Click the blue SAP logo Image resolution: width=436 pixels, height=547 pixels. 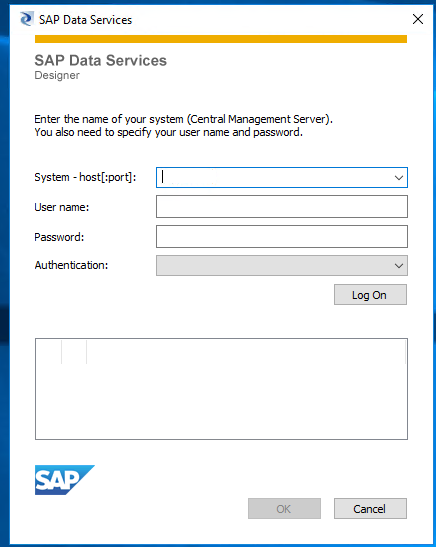click(x=65, y=480)
